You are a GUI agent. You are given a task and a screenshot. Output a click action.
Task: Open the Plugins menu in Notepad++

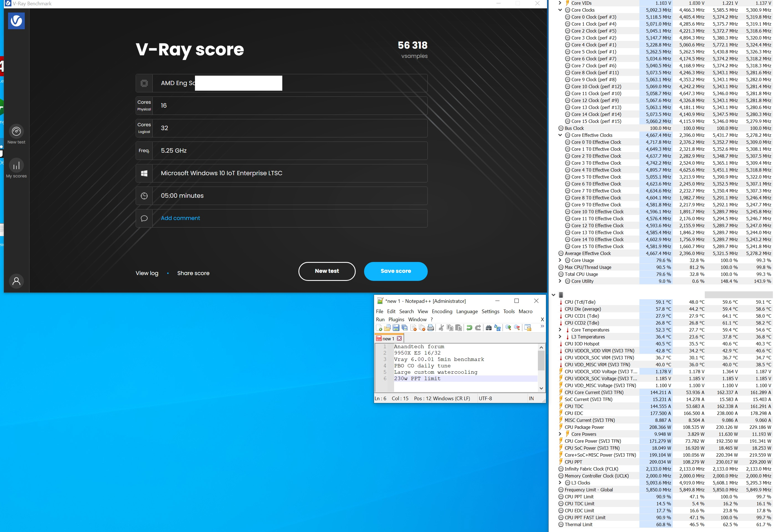click(x=396, y=319)
